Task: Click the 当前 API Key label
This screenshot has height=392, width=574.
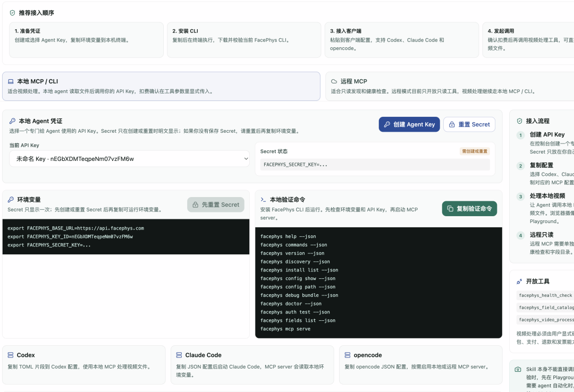Action: pos(24,146)
